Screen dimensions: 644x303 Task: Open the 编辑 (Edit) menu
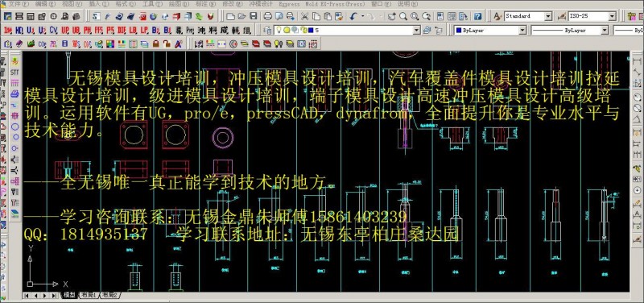pyautogui.click(x=45, y=4)
